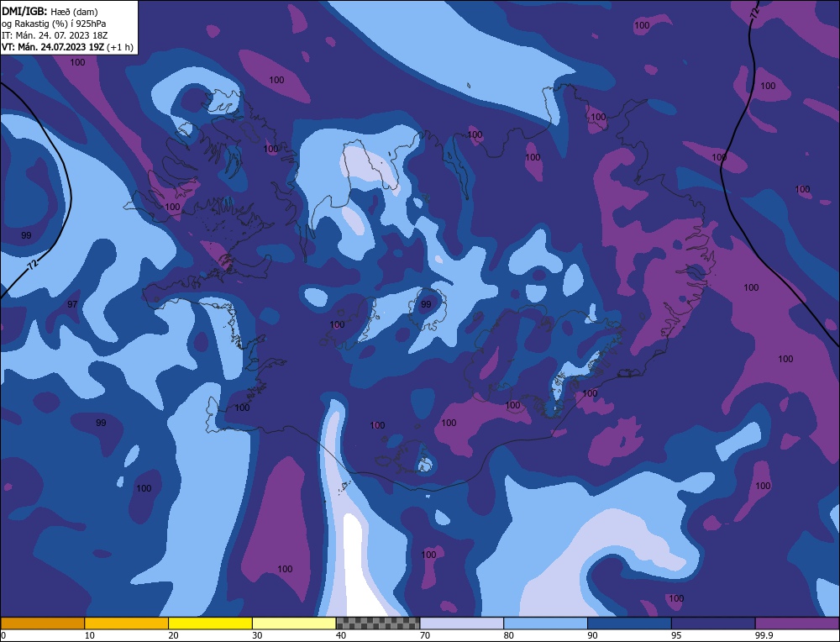Click the purple legend swatch above 99.9
The height and width of the screenshot is (642, 840).
coord(797,624)
